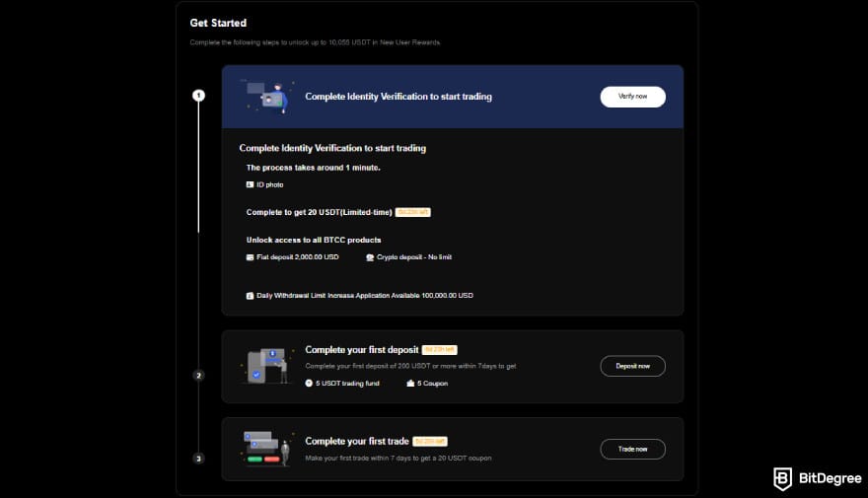The width and height of the screenshot is (868, 498).
Task: Click the time-left badge next to 20 USDT
Action: click(413, 212)
